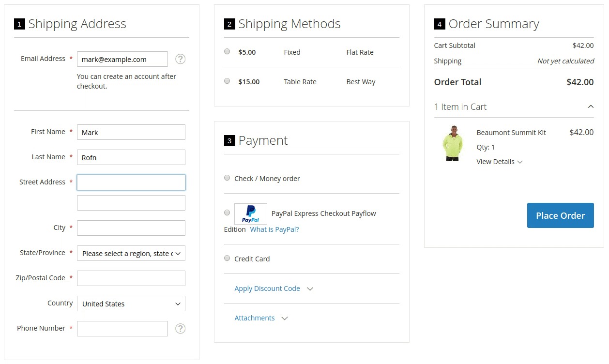Image resolution: width=609 pixels, height=364 pixels.
Task: Click into the City input field
Action: pos(131,228)
